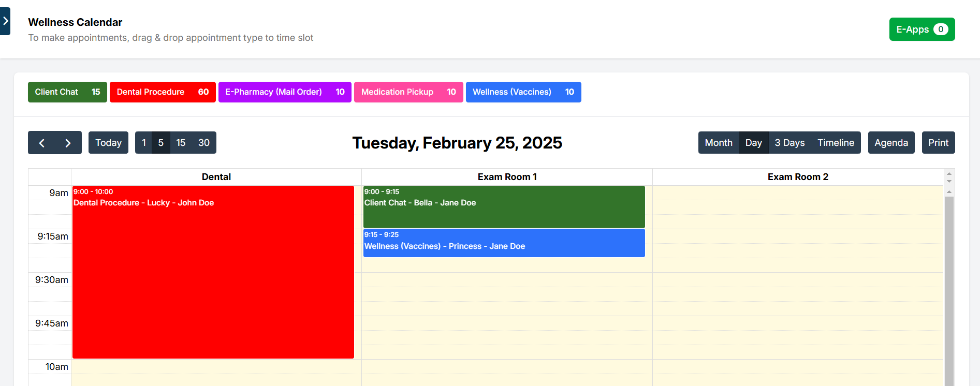Viewport: 980px width, 386px height.
Task: Expand the collapsed sidebar arrow
Action: point(5,21)
